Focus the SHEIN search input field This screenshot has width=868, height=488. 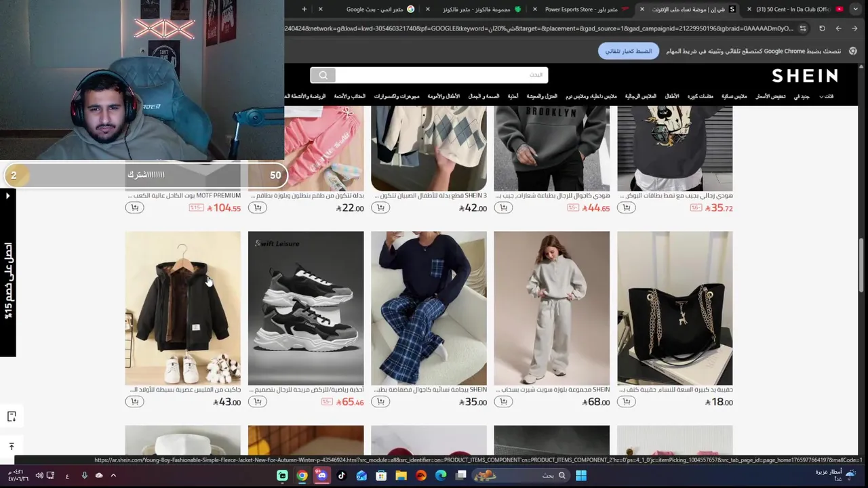pyautogui.click(x=441, y=75)
